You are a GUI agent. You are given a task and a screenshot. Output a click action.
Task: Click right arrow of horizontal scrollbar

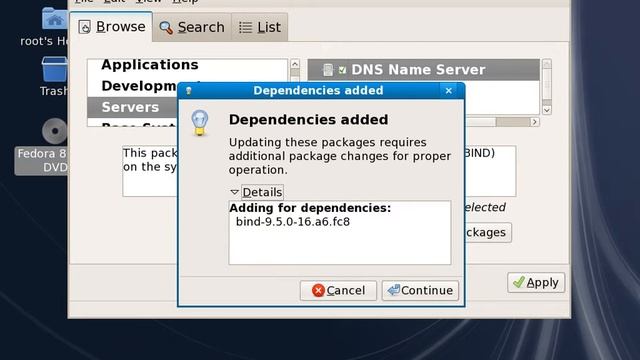coord(535,122)
